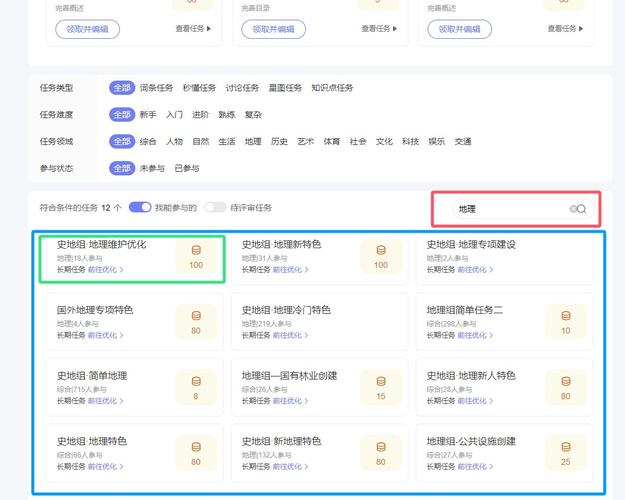
Task: Open 前往优化 link under 史地组·地理新特色
Action: coord(291,270)
